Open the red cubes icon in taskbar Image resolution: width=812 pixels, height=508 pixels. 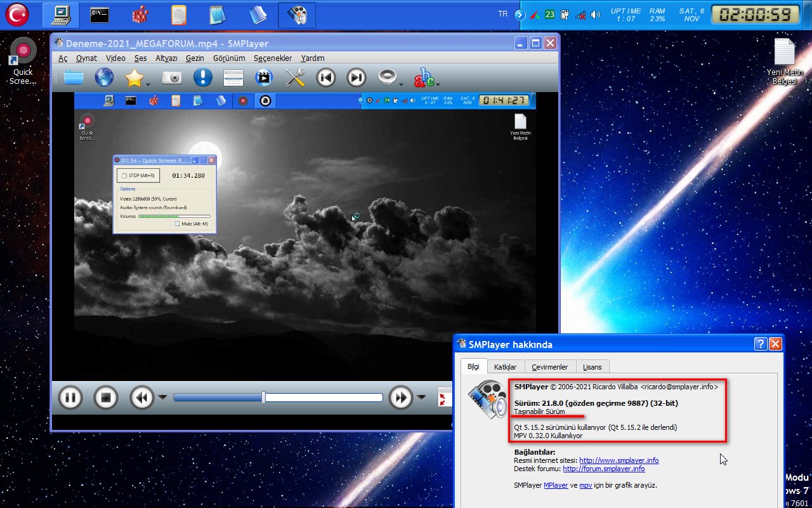point(140,15)
